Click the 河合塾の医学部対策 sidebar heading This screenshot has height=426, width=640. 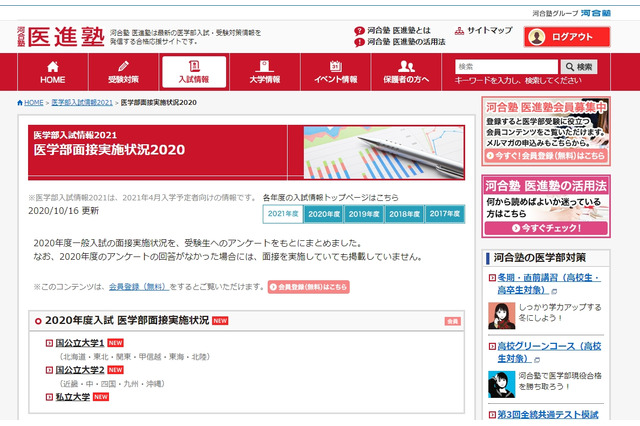540,257
